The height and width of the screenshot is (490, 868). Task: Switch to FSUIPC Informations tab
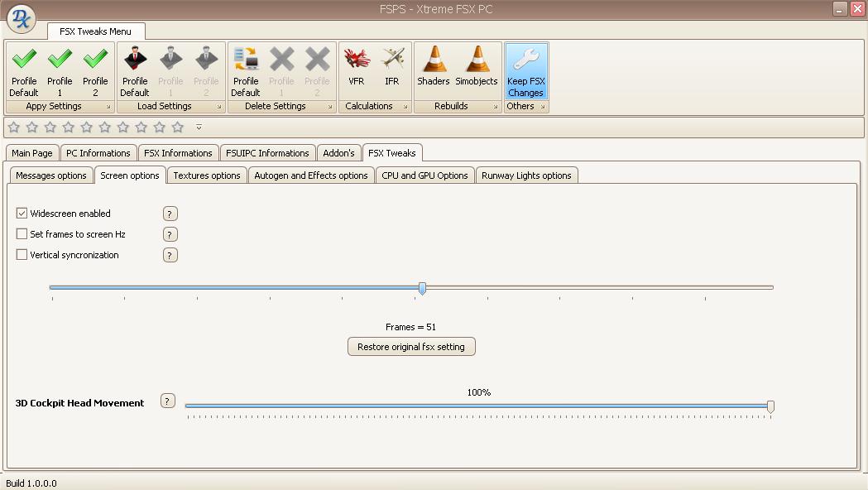coord(267,153)
